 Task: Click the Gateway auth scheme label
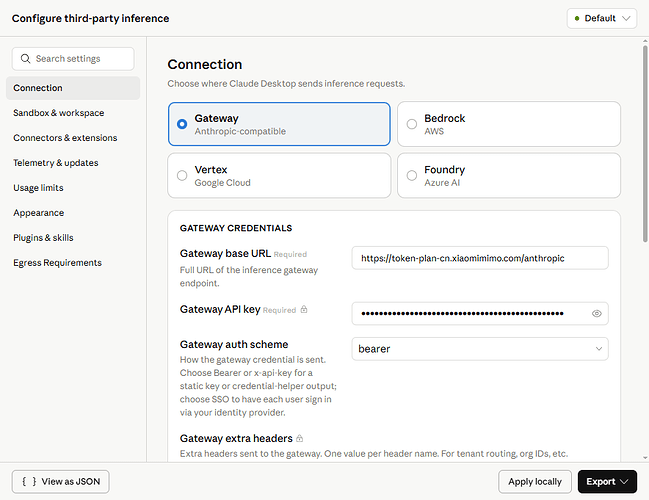coord(234,344)
